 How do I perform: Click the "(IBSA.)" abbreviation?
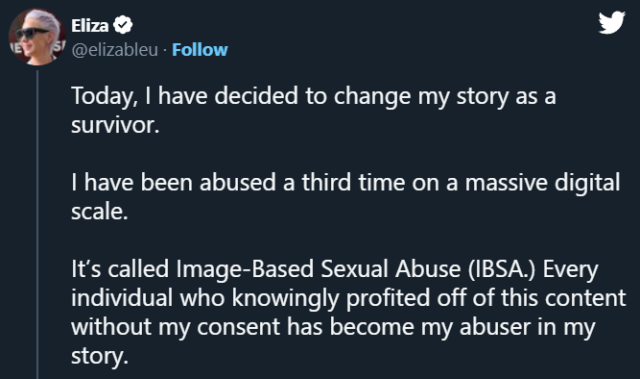point(501,269)
